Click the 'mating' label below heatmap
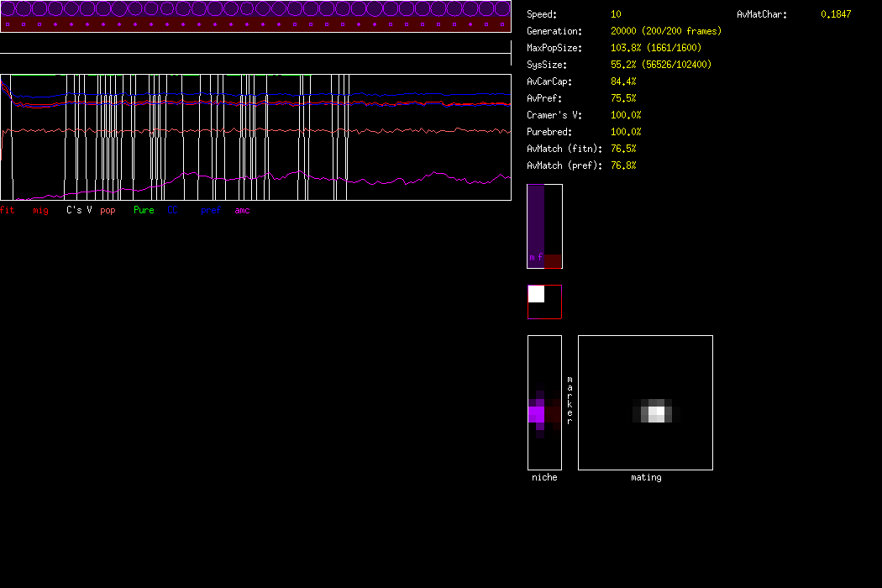Viewport: 882px width, 588px height. [x=646, y=477]
